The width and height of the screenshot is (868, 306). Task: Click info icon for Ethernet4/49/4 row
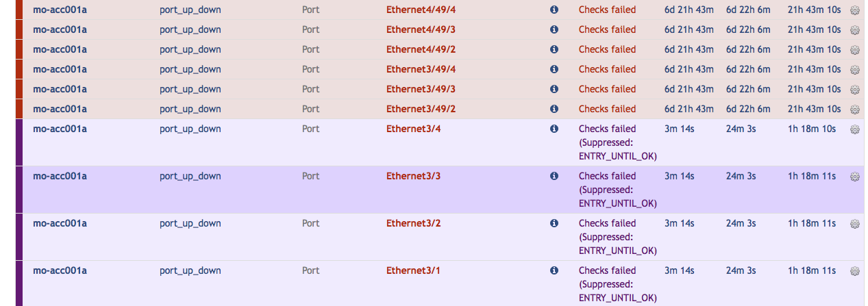click(x=554, y=10)
